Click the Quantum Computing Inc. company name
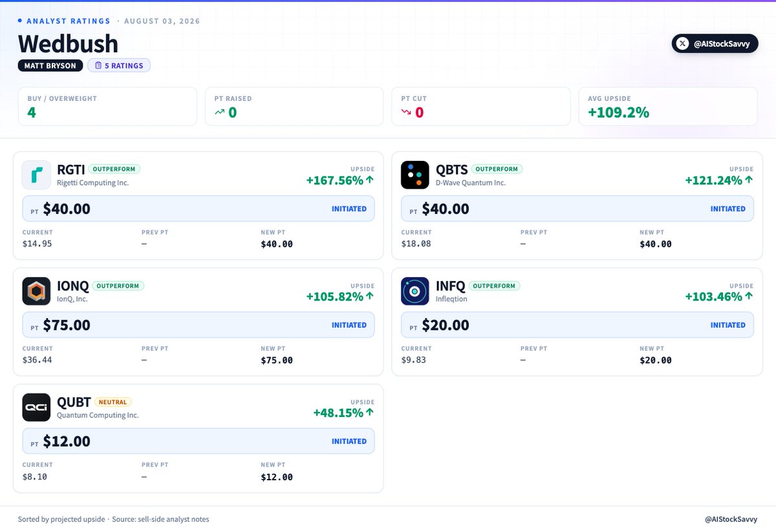This screenshot has height=532, width=776. (98, 416)
